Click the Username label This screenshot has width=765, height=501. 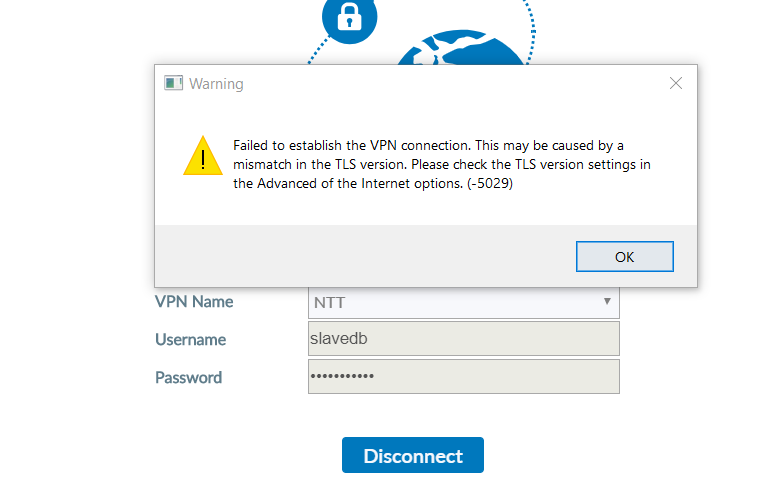(x=190, y=340)
